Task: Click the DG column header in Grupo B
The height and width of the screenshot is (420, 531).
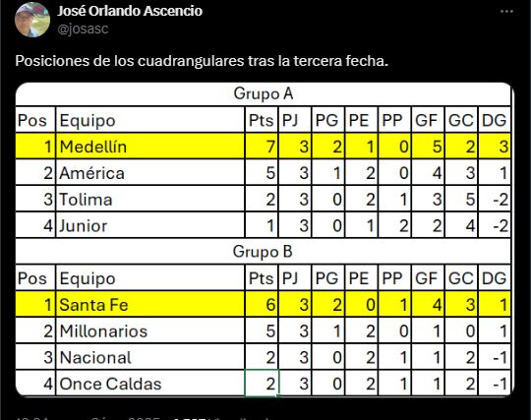Action: tap(495, 278)
